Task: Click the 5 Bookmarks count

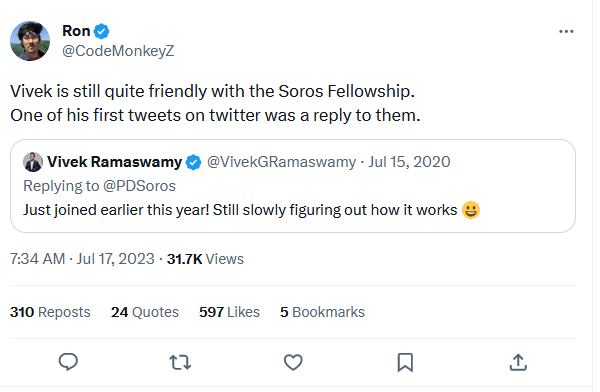Action: (x=322, y=312)
